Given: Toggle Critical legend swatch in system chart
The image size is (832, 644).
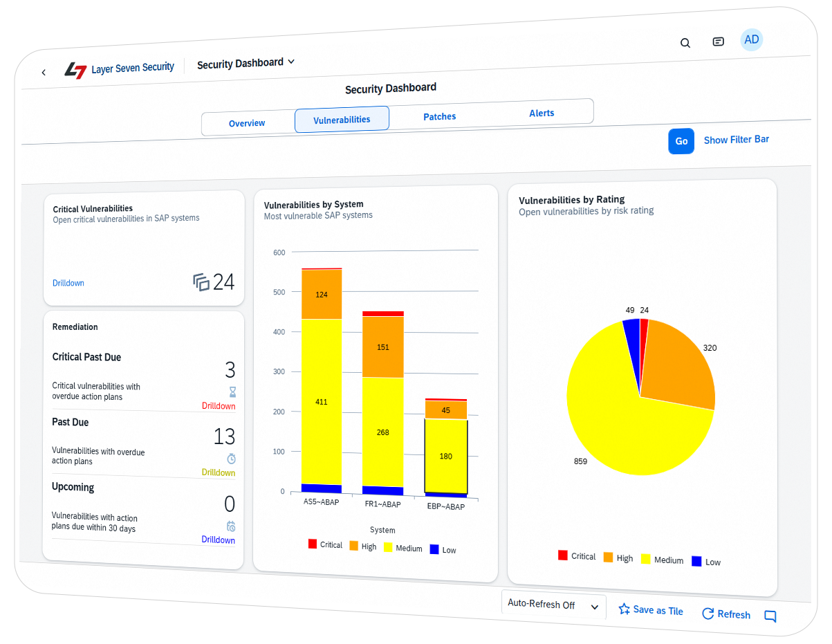Looking at the screenshot, I should 313,544.
